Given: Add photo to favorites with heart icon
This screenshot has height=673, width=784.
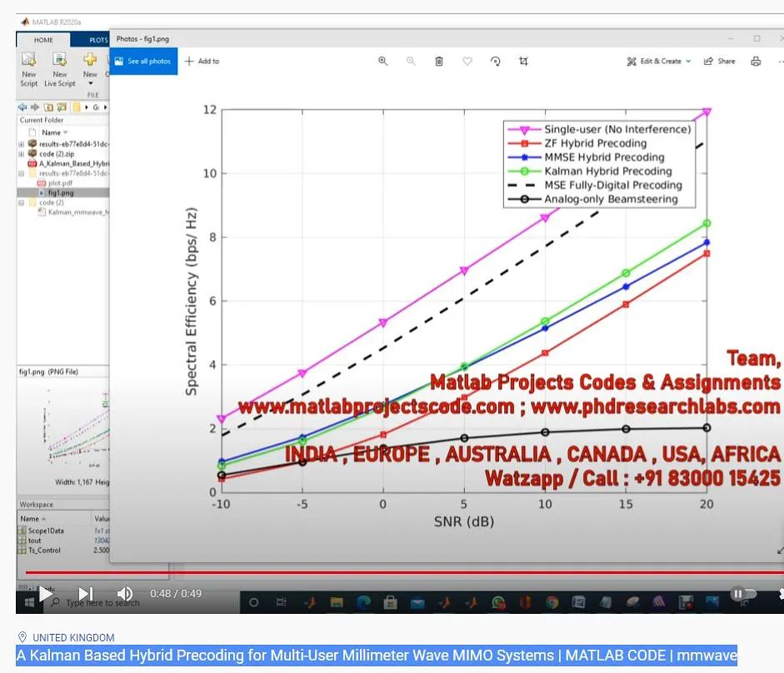Looking at the screenshot, I should 467,61.
